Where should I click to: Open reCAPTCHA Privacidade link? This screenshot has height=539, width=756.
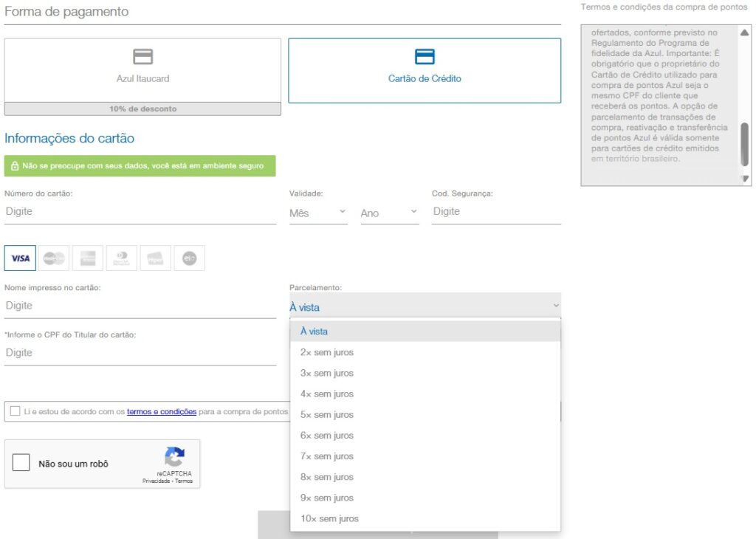coord(156,481)
